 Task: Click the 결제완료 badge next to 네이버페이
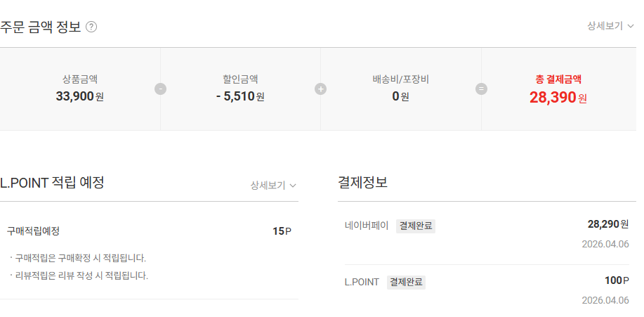(x=416, y=226)
